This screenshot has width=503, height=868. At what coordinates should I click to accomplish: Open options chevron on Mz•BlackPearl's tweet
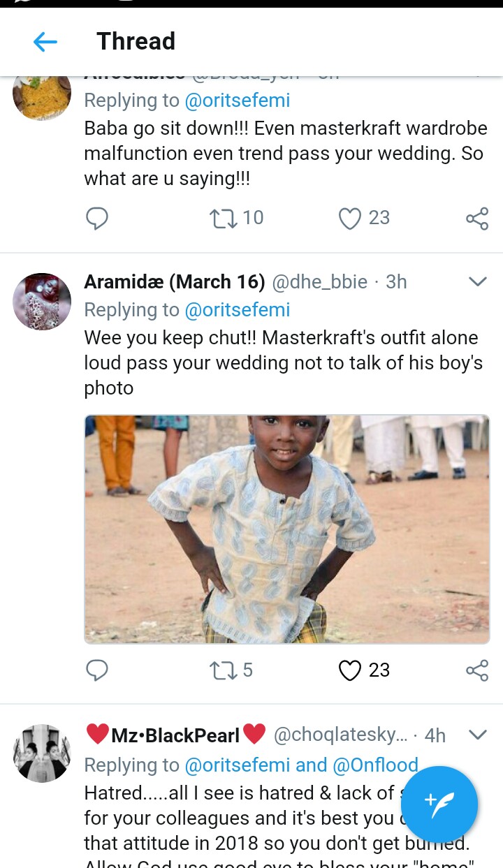coord(477,735)
